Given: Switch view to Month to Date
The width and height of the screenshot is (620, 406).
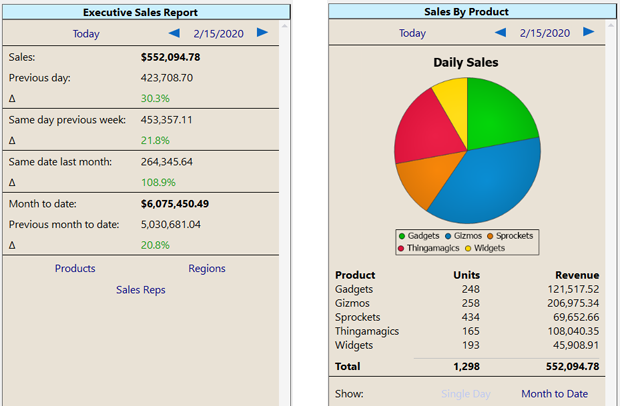Looking at the screenshot, I should [x=554, y=394].
